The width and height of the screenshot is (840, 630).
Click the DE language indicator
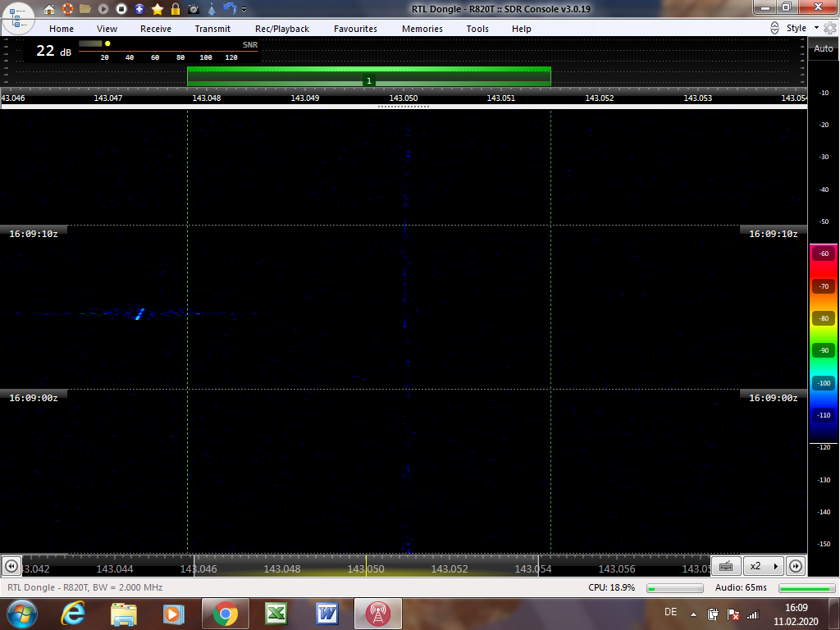[x=670, y=612]
